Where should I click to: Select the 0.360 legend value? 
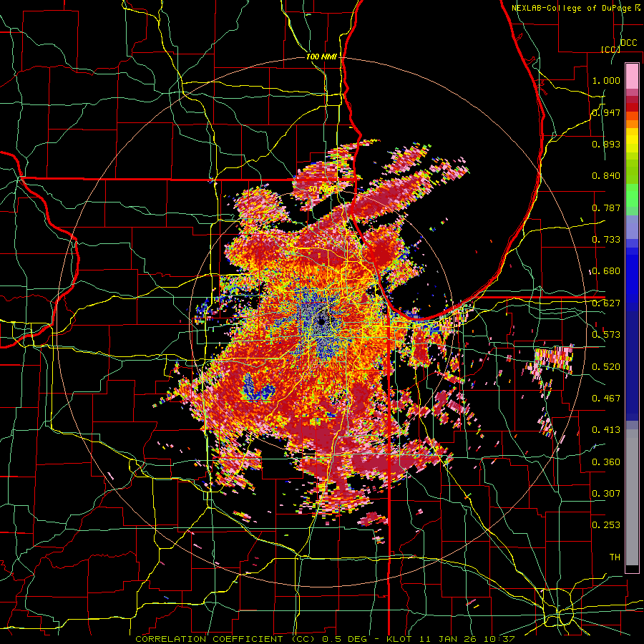click(606, 462)
